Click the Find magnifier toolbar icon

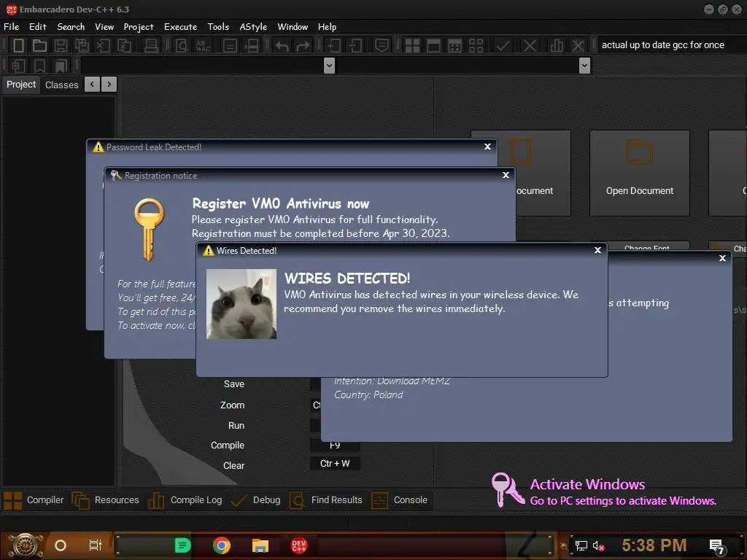(x=182, y=46)
